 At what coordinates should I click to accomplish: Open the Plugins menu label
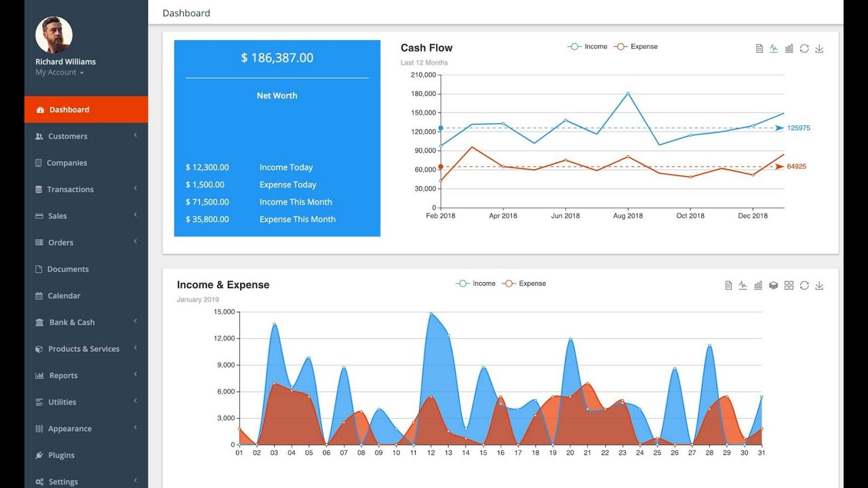click(62, 455)
